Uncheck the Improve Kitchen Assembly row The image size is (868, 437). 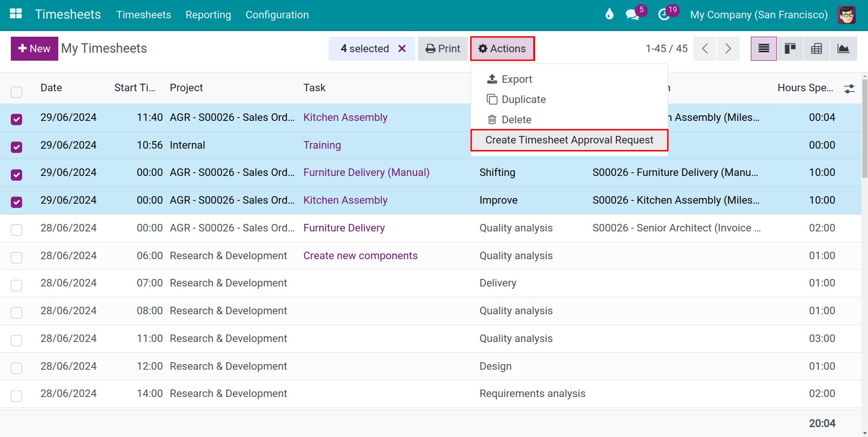16,202
